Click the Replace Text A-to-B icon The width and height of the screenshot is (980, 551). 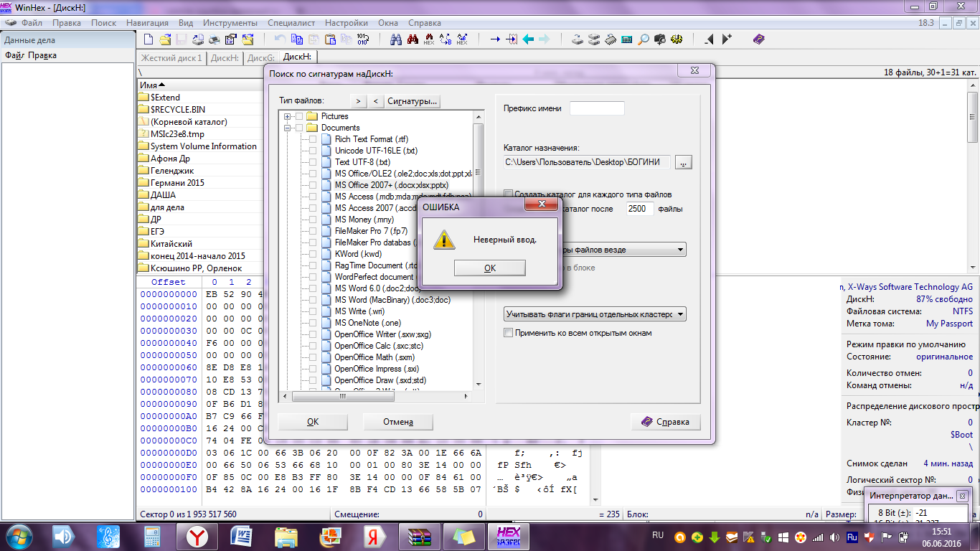tap(445, 39)
